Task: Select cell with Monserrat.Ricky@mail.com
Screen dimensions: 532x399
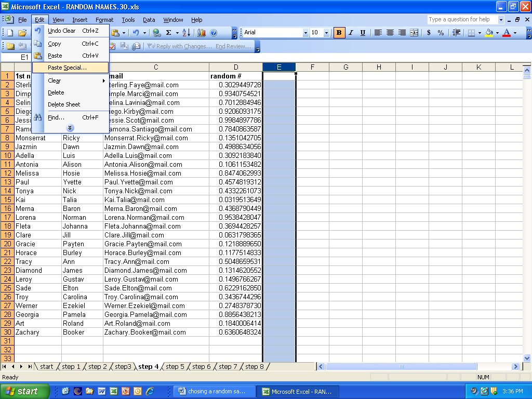Action: [x=156, y=138]
